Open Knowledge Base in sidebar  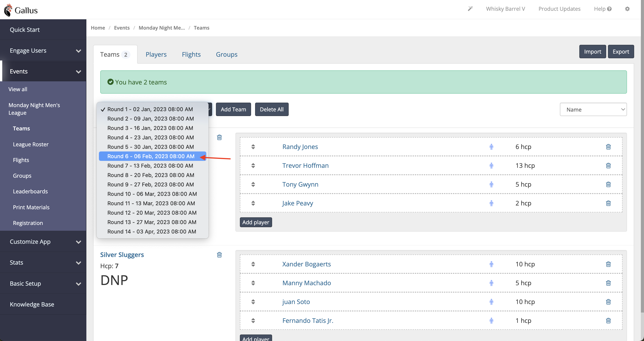click(43, 304)
